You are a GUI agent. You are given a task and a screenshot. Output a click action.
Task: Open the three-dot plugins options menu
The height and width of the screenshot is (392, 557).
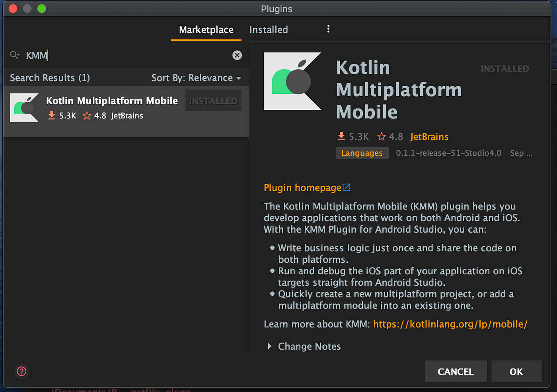328,29
